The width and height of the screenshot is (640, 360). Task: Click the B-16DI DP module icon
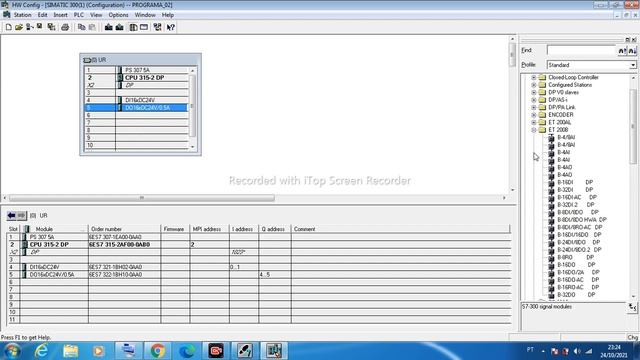click(x=551, y=182)
